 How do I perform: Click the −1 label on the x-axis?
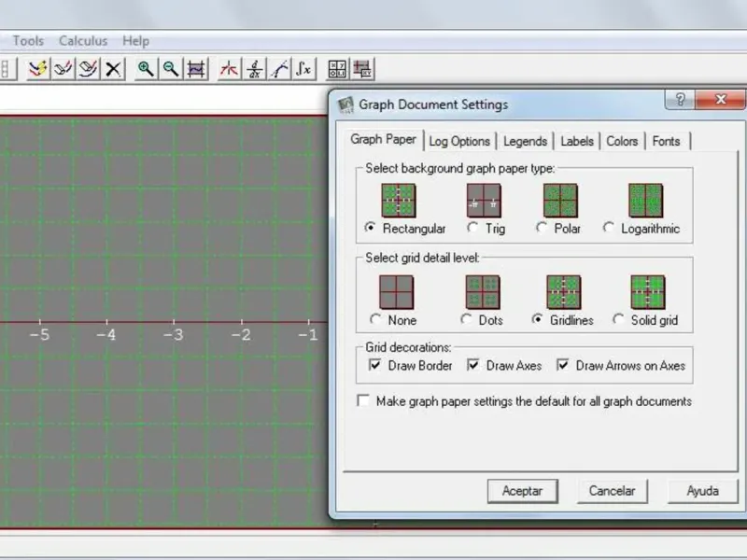(308, 335)
